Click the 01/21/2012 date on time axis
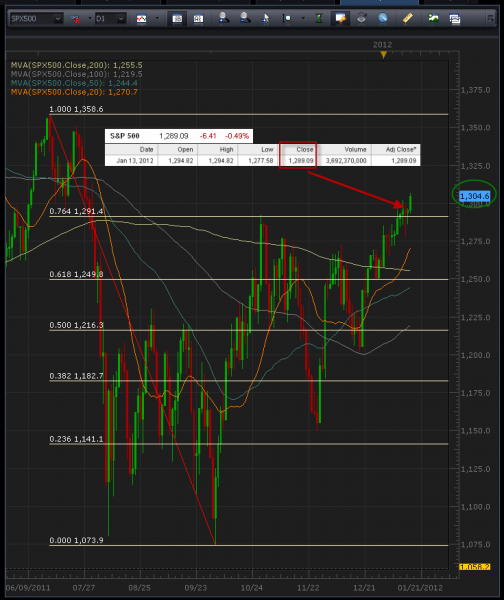The image size is (504, 600). 420,588
